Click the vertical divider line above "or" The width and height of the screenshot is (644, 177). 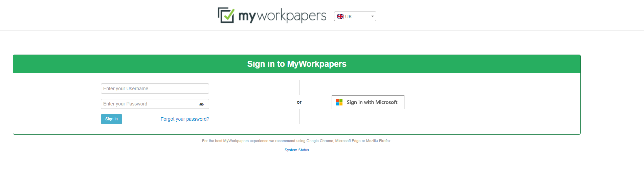coord(299,87)
